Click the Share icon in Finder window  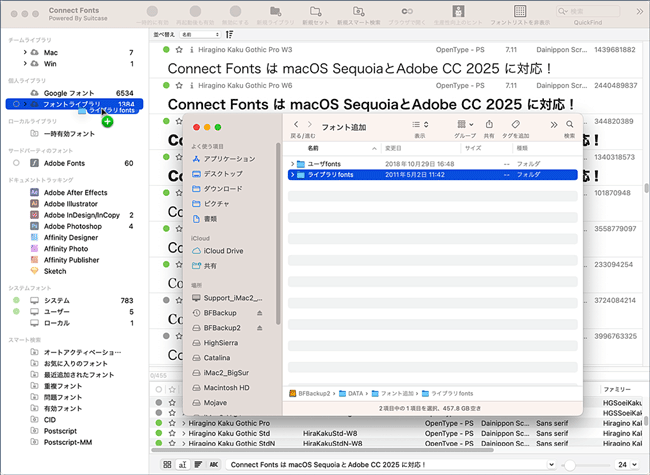pyautogui.click(x=489, y=124)
